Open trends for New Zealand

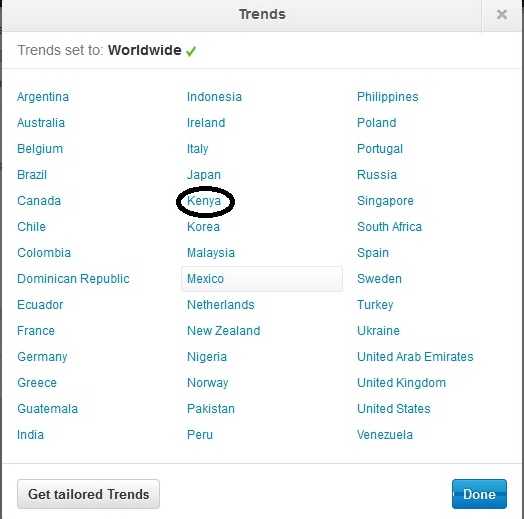pyautogui.click(x=224, y=331)
